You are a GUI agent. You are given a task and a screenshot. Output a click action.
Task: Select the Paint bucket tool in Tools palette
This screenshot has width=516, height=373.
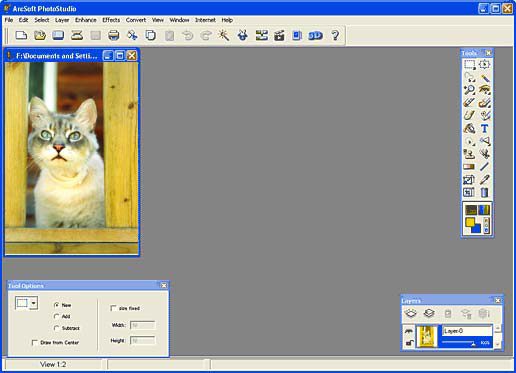point(469,128)
